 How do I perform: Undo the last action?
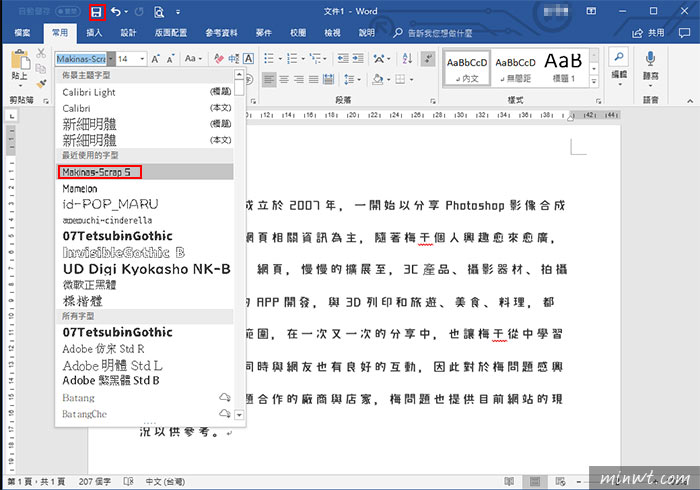pos(116,12)
